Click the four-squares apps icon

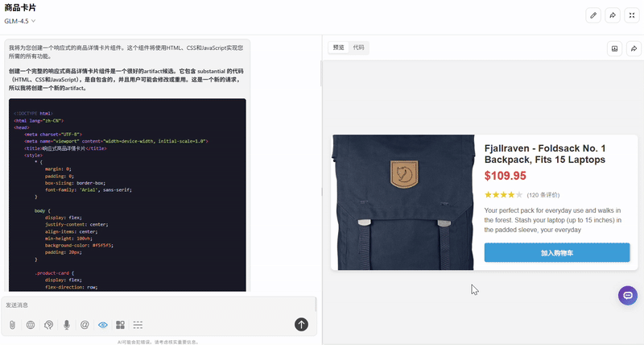tap(120, 325)
